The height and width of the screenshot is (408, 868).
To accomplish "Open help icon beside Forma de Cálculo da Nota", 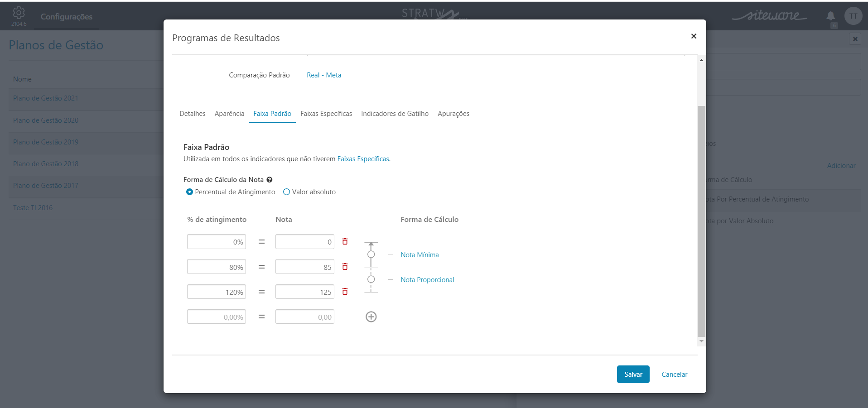I will point(270,180).
